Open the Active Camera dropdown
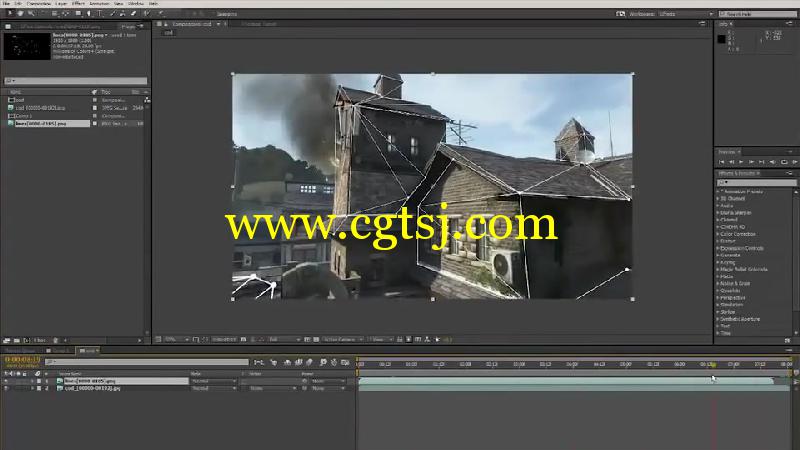The image size is (800, 450). [343, 339]
